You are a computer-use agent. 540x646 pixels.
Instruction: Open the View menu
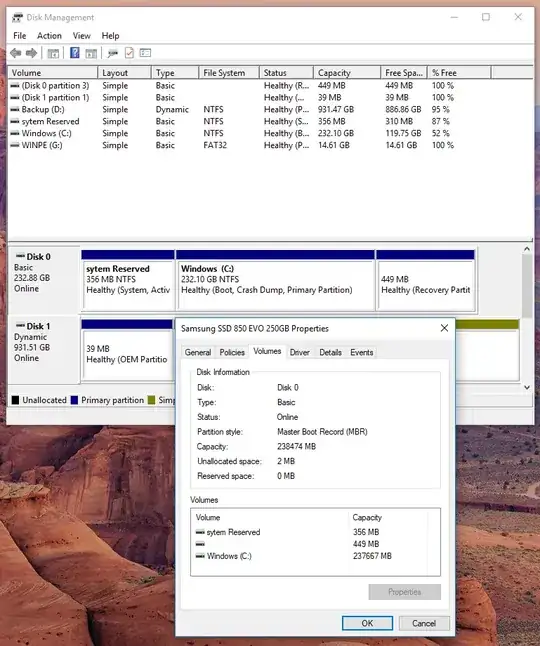82,36
